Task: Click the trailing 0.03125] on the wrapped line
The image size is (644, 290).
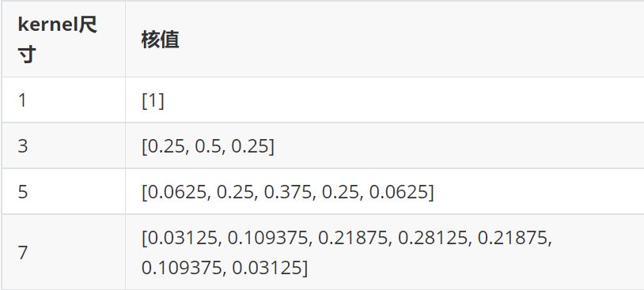Action: tap(270, 268)
